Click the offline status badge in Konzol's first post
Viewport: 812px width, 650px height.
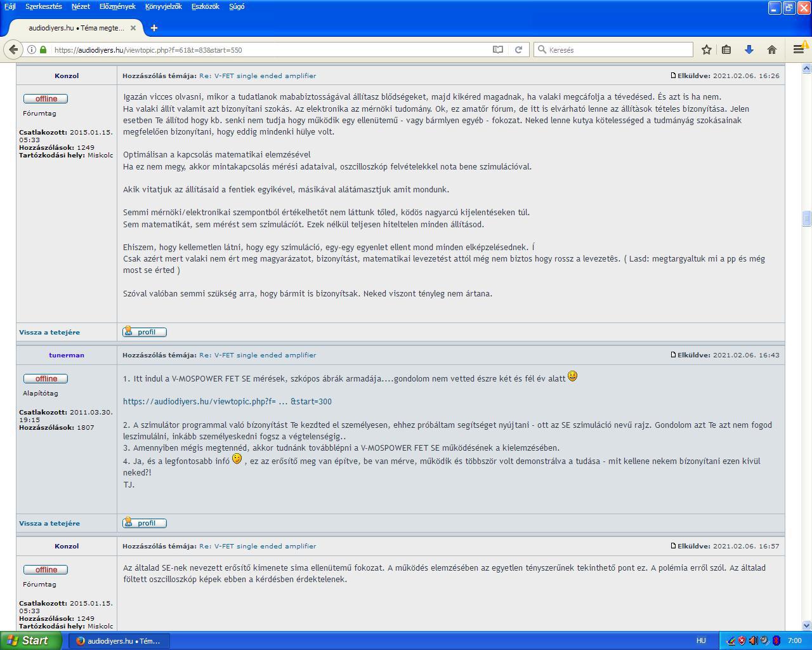46,98
